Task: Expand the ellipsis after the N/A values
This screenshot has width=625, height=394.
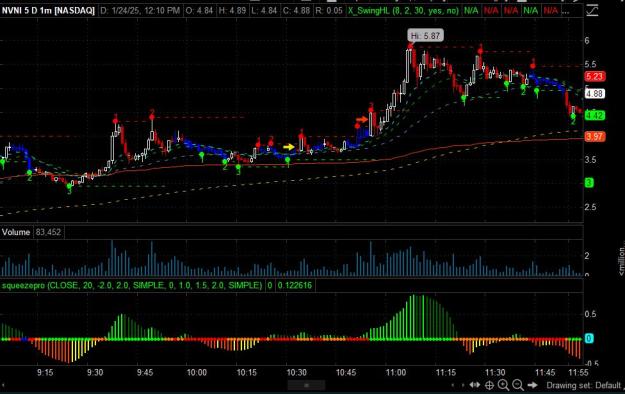Action: [565, 11]
